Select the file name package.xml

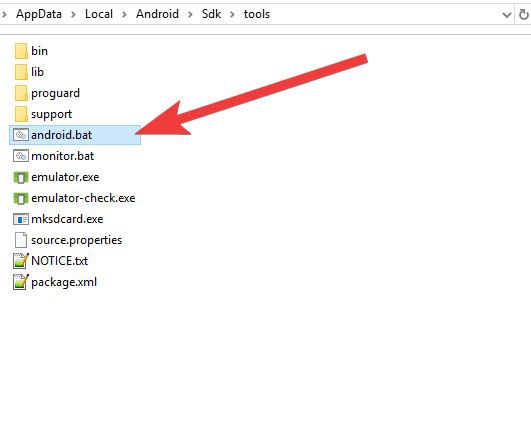(64, 282)
